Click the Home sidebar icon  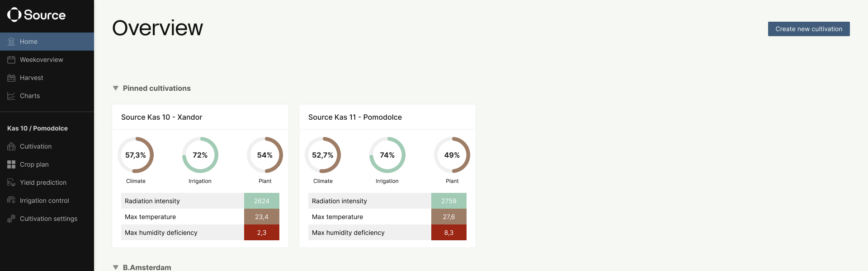(11, 42)
